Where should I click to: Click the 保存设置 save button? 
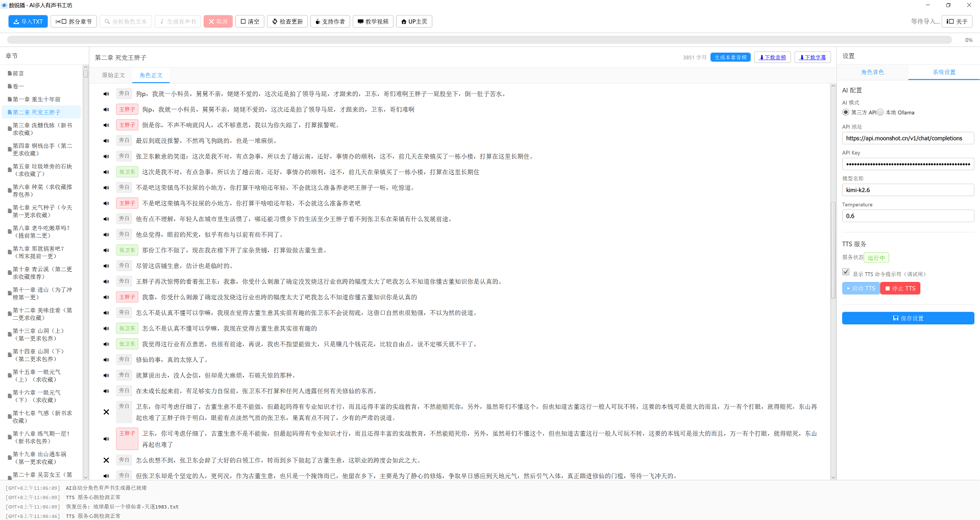click(908, 318)
